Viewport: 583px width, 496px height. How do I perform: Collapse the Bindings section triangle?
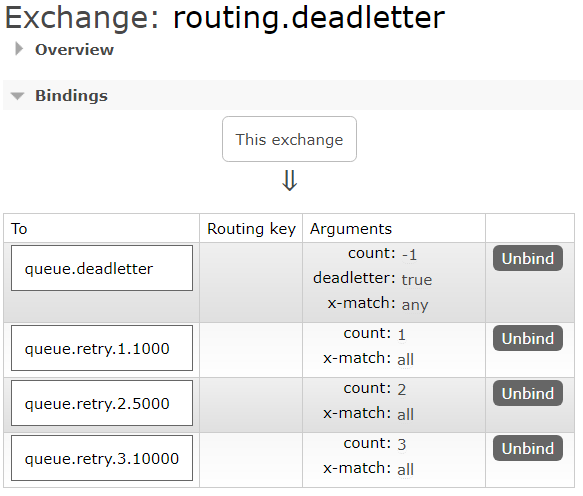tap(17, 96)
